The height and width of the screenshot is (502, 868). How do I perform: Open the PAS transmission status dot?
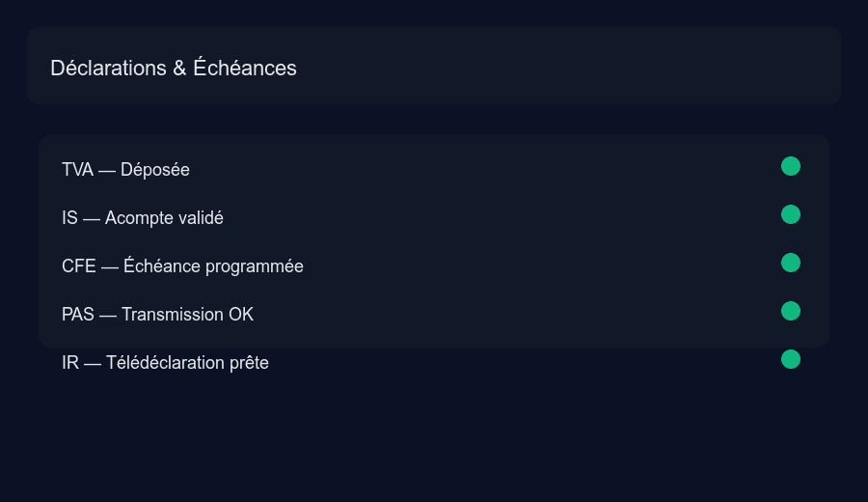791,312
